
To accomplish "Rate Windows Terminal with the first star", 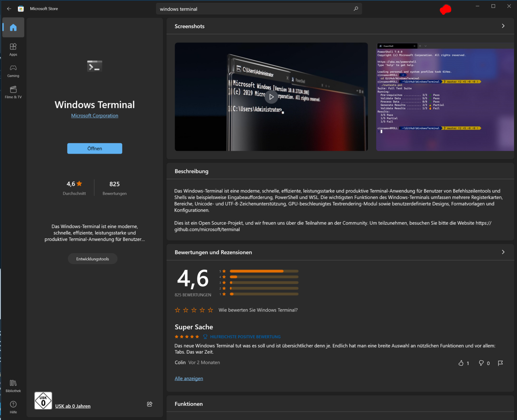I will (177, 310).
